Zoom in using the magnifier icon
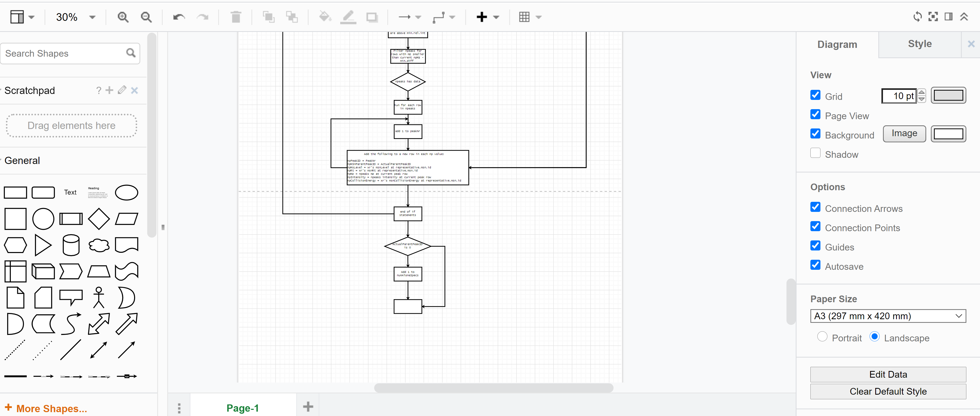This screenshot has width=980, height=416. (x=122, y=17)
